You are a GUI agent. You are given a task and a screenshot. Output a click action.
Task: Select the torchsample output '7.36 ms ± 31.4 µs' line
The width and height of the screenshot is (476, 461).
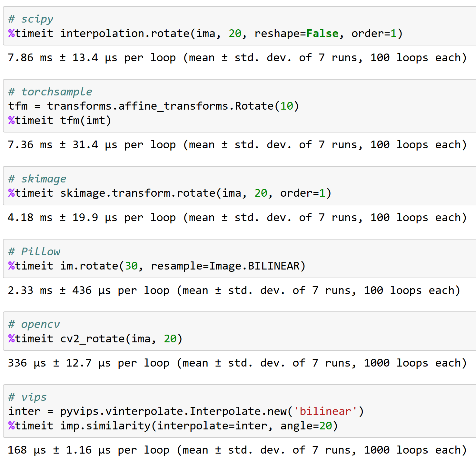click(x=237, y=145)
